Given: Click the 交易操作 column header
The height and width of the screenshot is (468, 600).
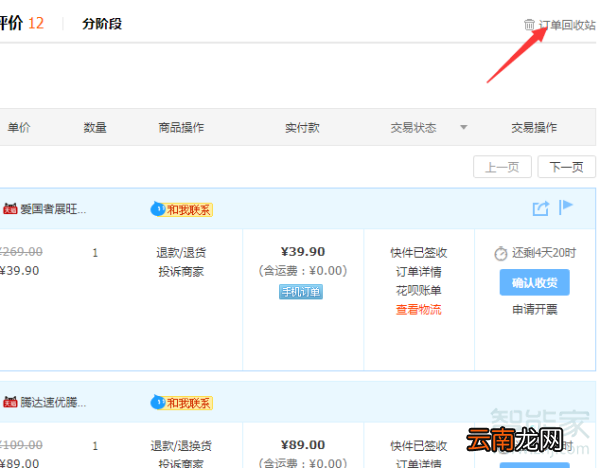Looking at the screenshot, I should (534, 127).
